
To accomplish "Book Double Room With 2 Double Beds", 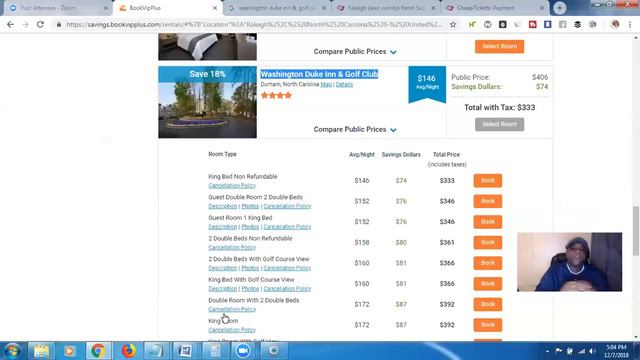I will click(x=488, y=304).
